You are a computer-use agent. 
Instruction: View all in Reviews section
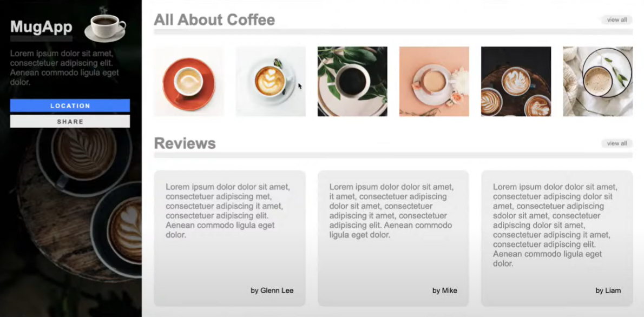pos(617,143)
